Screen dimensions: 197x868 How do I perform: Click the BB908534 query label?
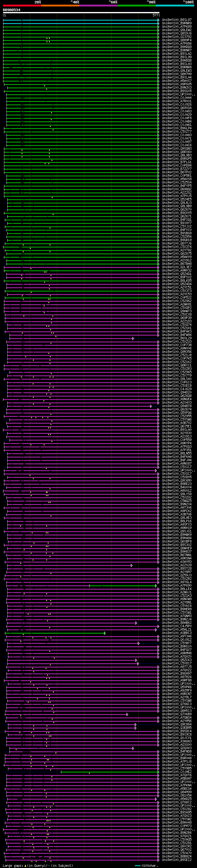click(12, 10)
